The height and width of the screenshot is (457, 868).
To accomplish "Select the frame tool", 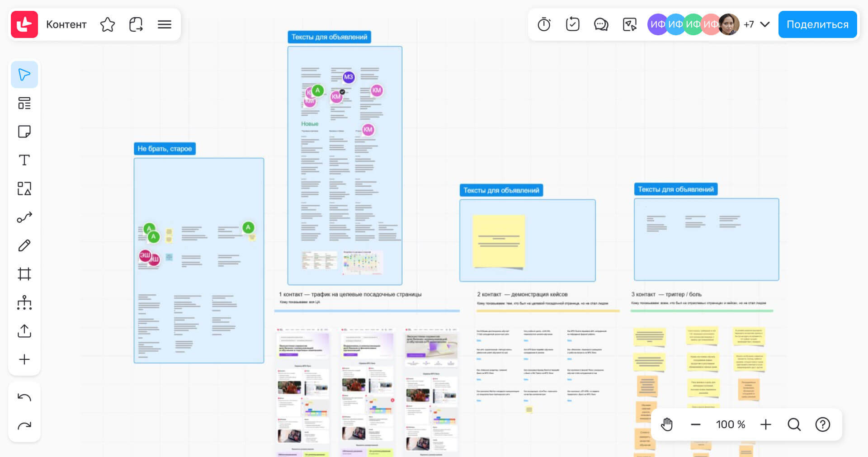I will pyautogui.click(x=24, y=274).
